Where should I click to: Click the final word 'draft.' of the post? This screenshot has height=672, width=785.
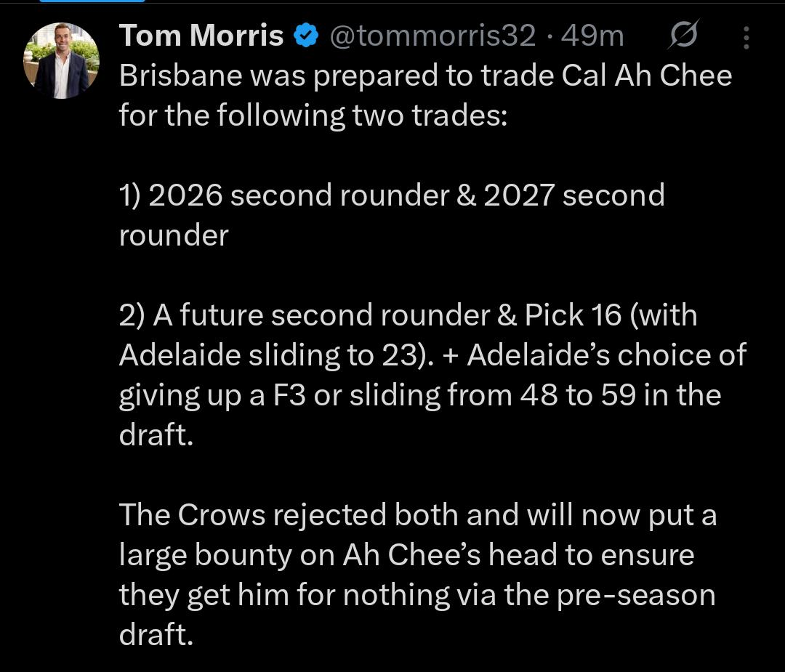(156, 634)
